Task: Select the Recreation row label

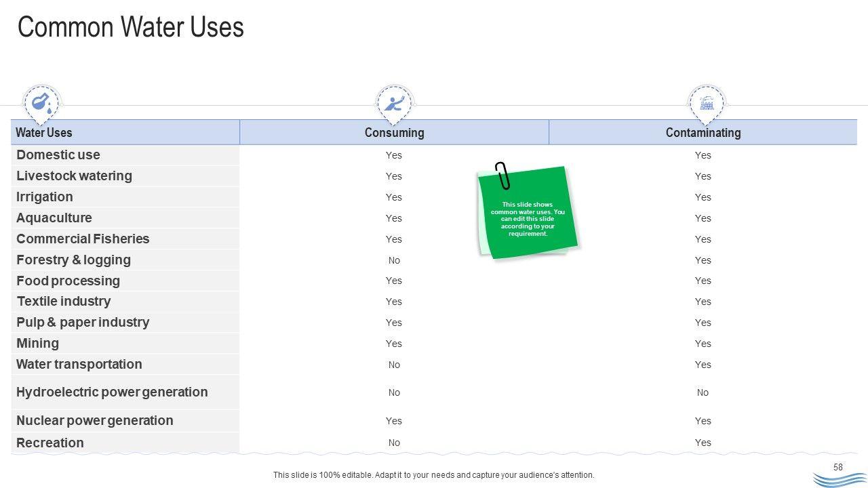Action: pyautogui.click(x=50, y=443)
